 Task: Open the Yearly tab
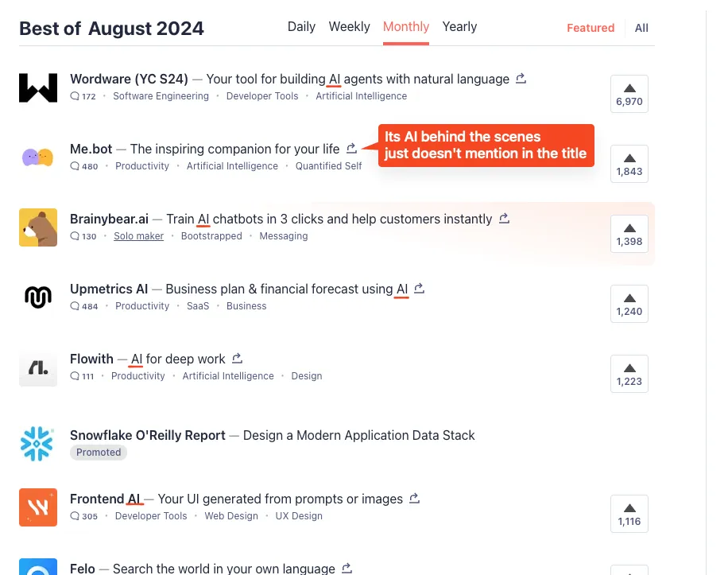click(x=459, y=27)
